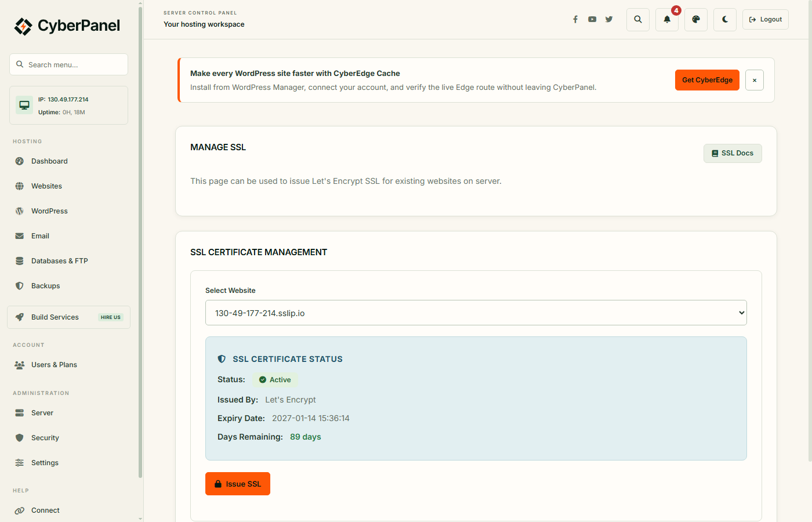
Task: Open Build Services Hire Us item
Action: [68, 317]
